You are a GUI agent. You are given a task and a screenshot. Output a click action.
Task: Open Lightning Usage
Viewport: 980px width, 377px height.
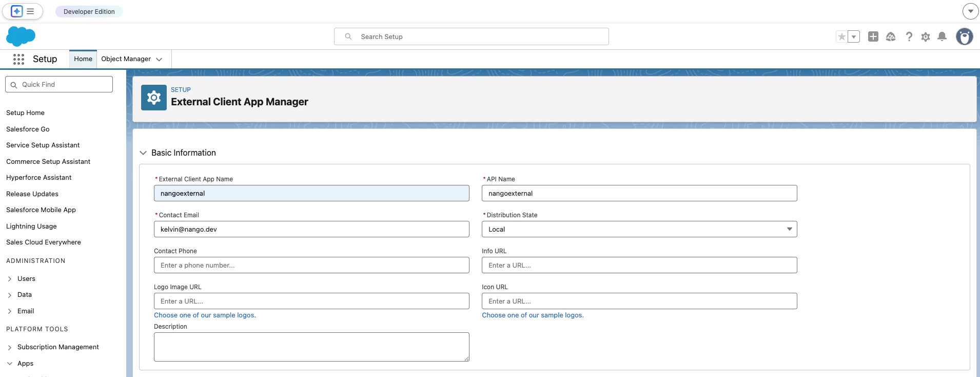point(31,226)
